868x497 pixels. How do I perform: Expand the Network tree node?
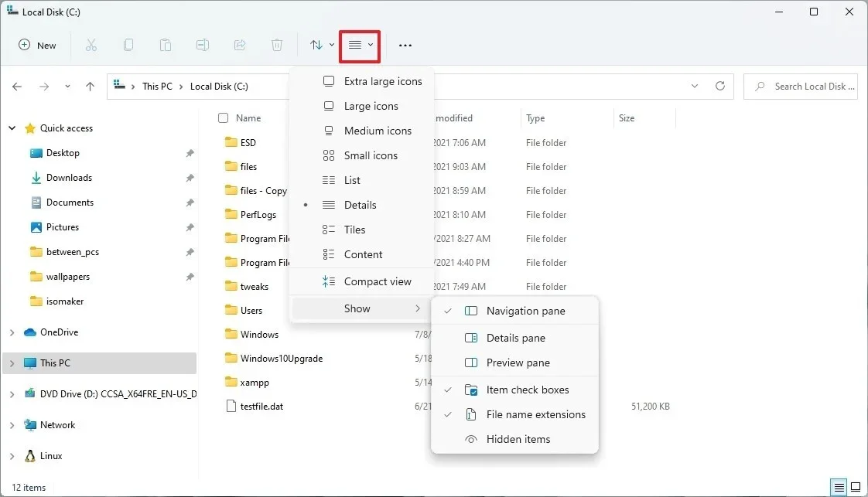tap(12, 425)
